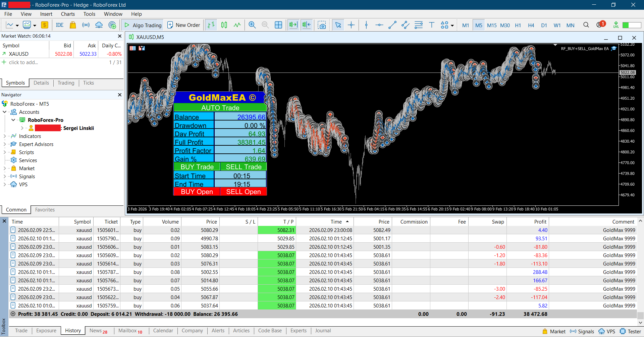Draw a vertical line on chart
This screenshot has width=644, height=337.
point(366,25)
